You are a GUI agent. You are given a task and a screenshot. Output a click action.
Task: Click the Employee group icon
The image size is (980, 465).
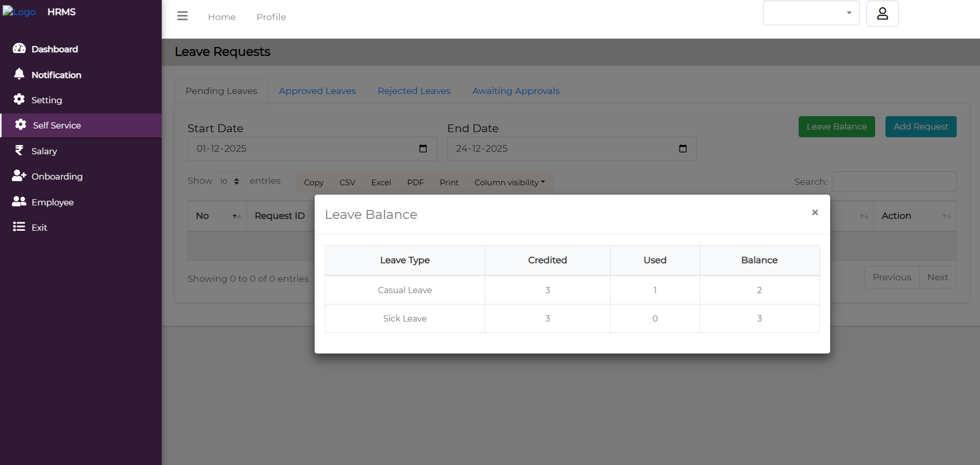coord(19,201)
